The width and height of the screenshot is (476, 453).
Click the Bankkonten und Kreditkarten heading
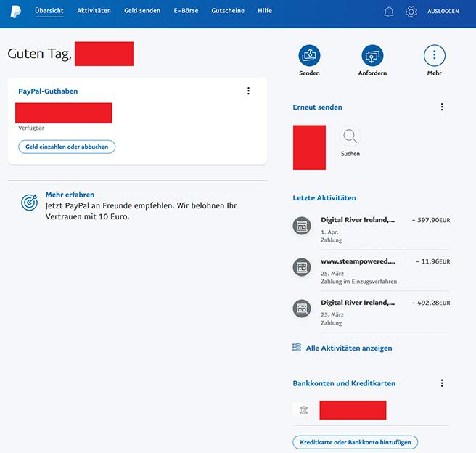(x=344, y=383)
